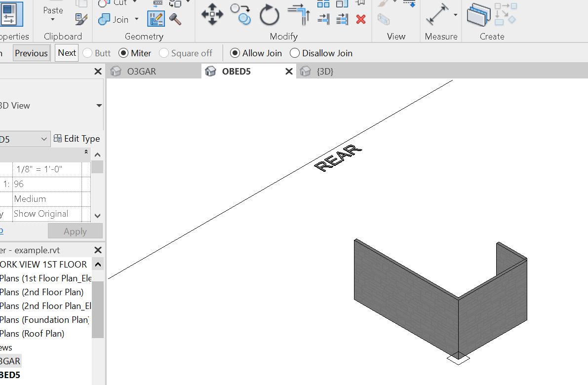Activate the Copy tool
This screenshot has width=588, height=385.
point(240,14)
